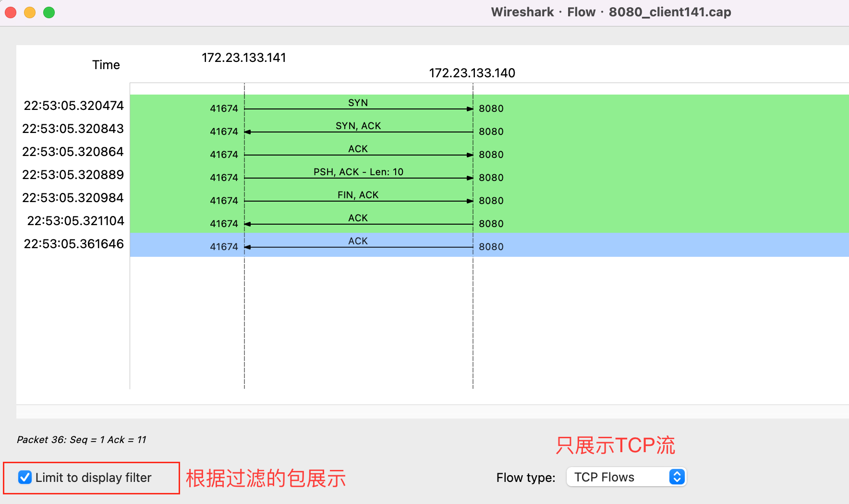The width and height of the screenshot is (849, 504).
Task: Click timestamp 22:53:05.320889
Action: click(73, 175)
